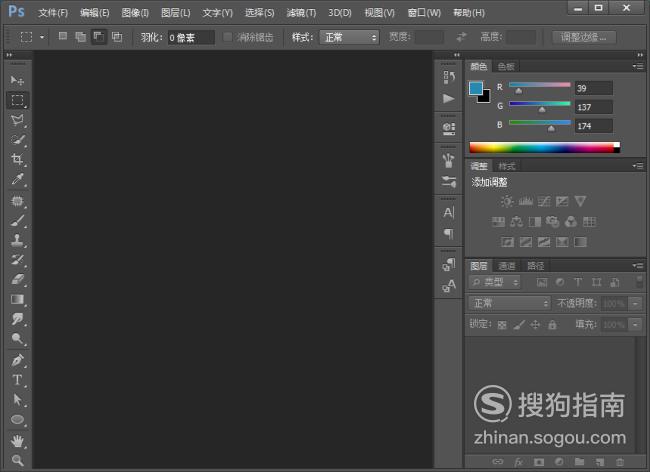The width and height of the screenshot is (650, 472).
Task: Select the Hand tool
Action: pyautogui.click(x=17, y=441)
